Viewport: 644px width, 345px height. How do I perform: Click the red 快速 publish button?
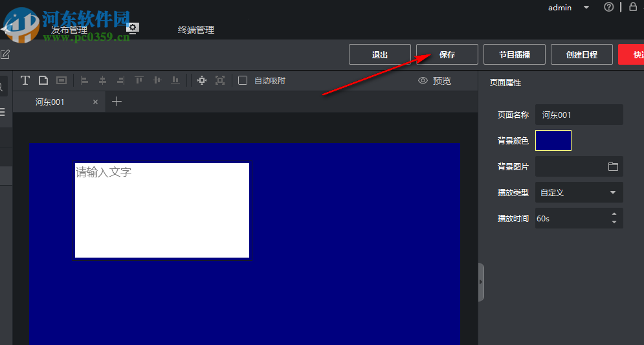[631, 54]
